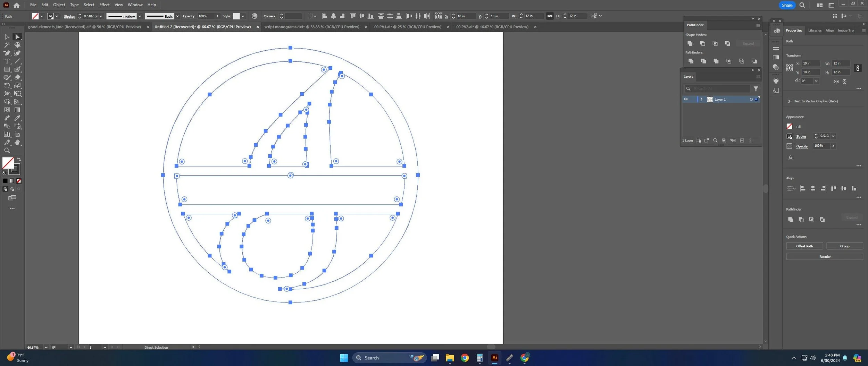Image resolution: width=868 pixels, height=366 pixels.
Task: Open the Effect menu
Action: click(x=104, y=5)
